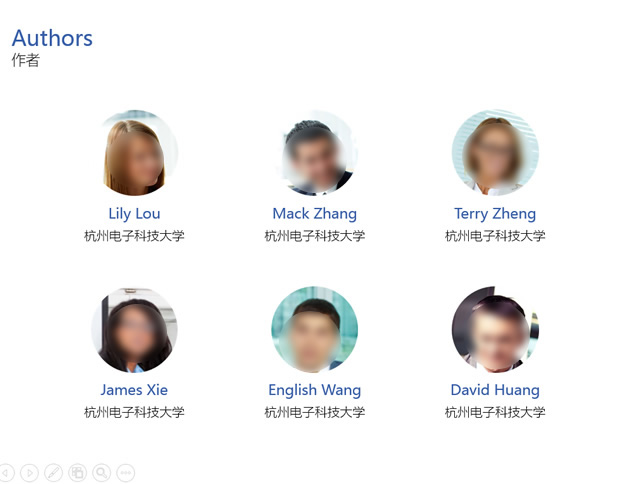
Task: Activate the zoom magnifier tool
Action: click(x=101, y=473)
